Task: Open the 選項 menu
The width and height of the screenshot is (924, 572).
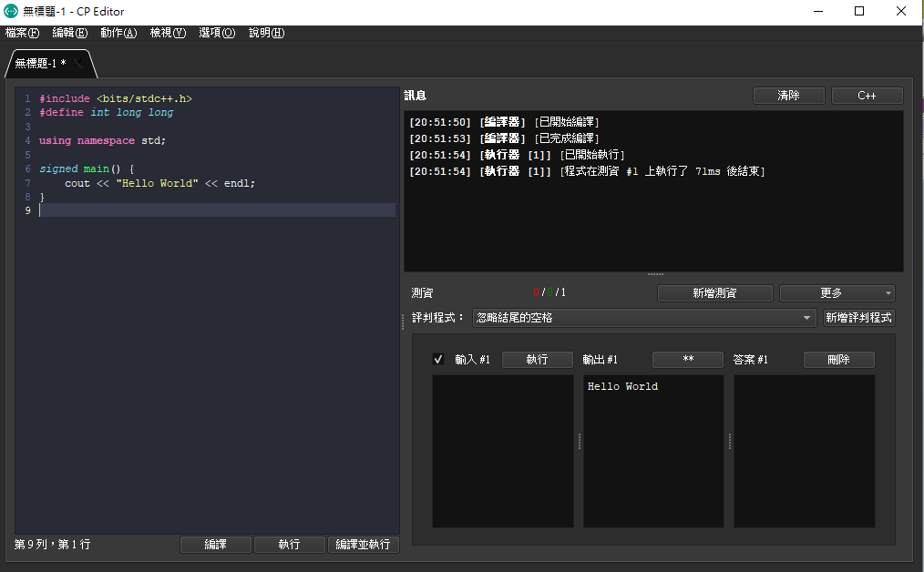Action: (x=217, y=33)
